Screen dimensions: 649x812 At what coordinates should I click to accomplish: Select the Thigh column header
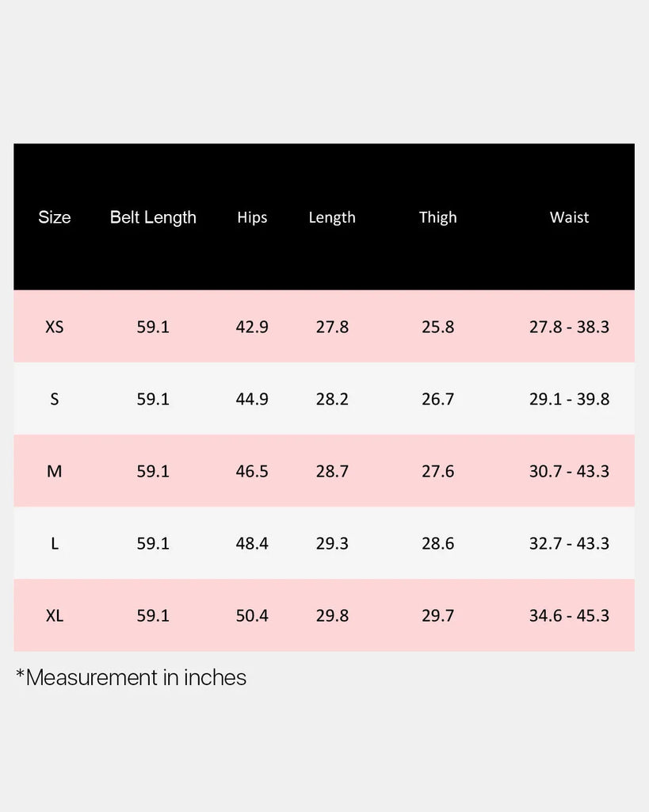(x=437, y=217)
